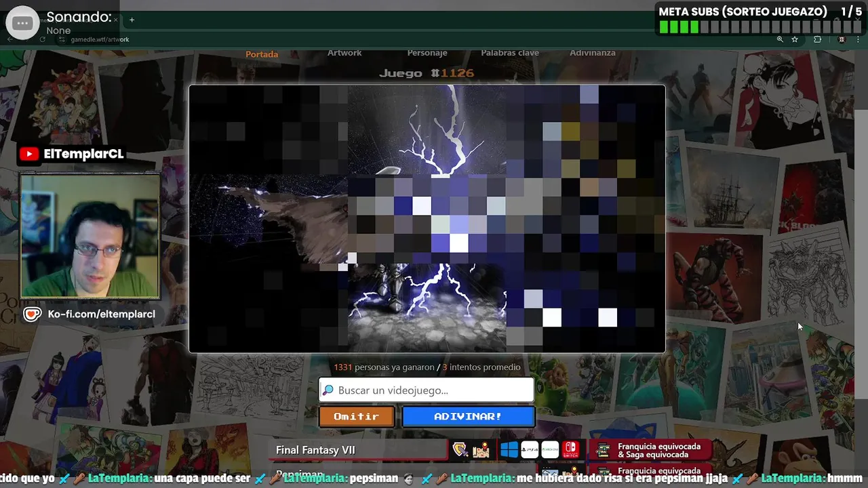
Task: Close the current browser tab
Action: pos(116,20)
